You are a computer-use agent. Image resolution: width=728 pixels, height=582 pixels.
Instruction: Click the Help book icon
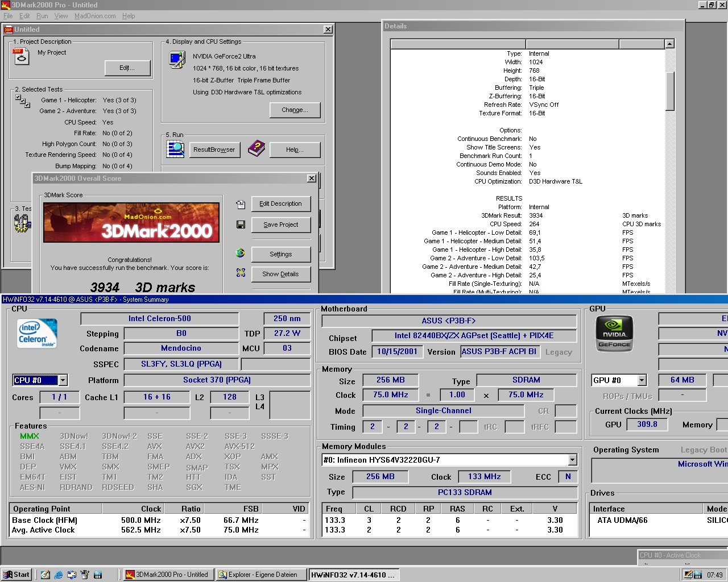257,148
